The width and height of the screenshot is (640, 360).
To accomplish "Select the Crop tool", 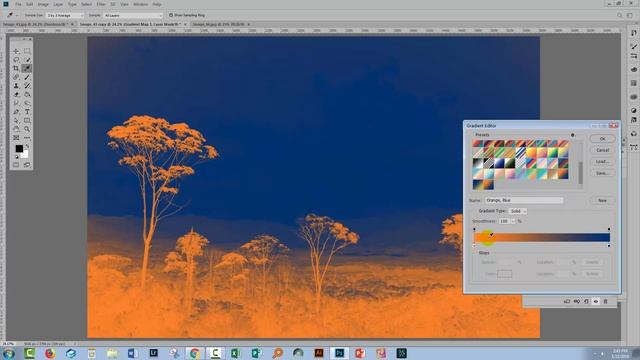I will [x=16, y=68].
